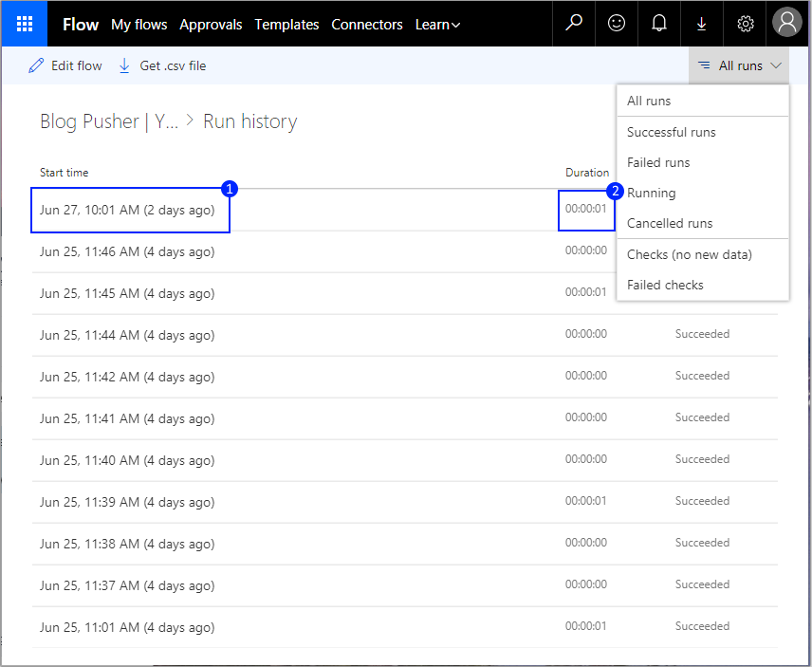Open the notifications bell icon
Viewport: 812px width, 667px height.
(x=659, y=24)
